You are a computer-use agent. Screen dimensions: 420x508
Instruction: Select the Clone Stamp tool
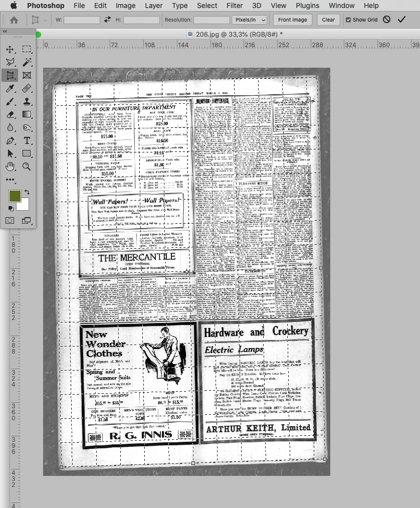(27, 101)
